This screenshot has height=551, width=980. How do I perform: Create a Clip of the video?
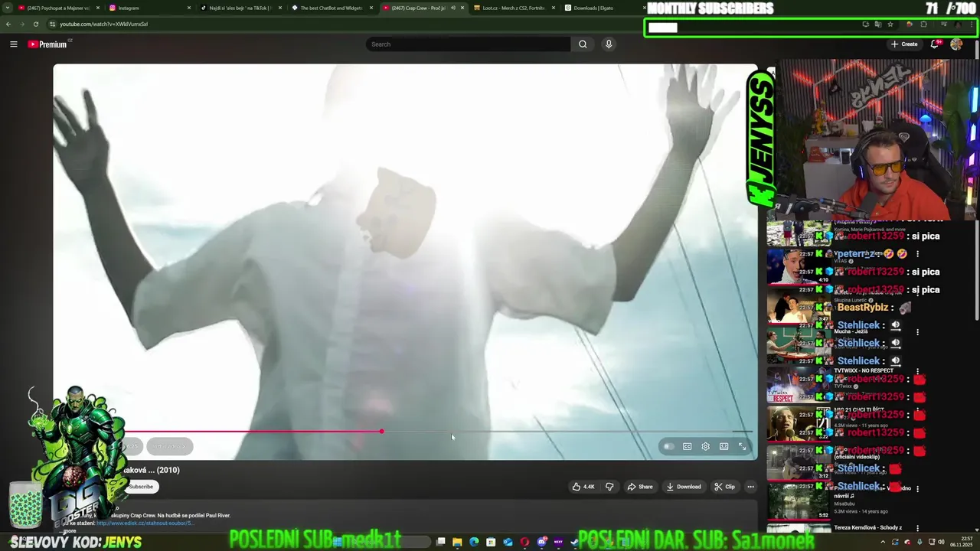[724, 487]
